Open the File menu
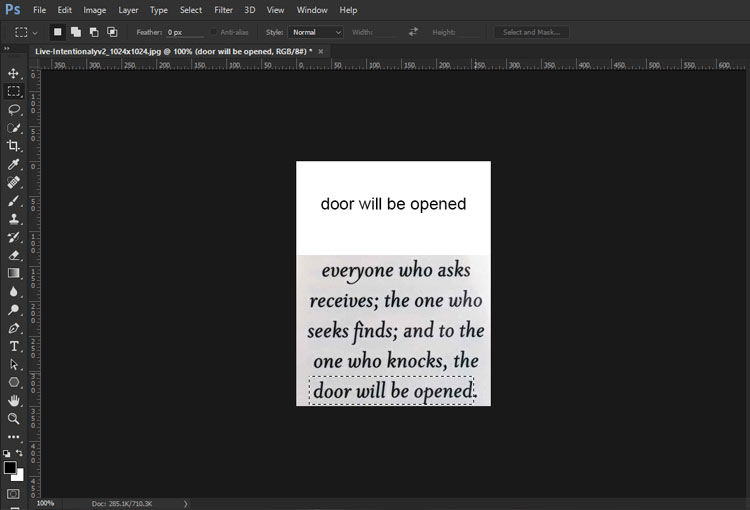 tap(40, 10)
